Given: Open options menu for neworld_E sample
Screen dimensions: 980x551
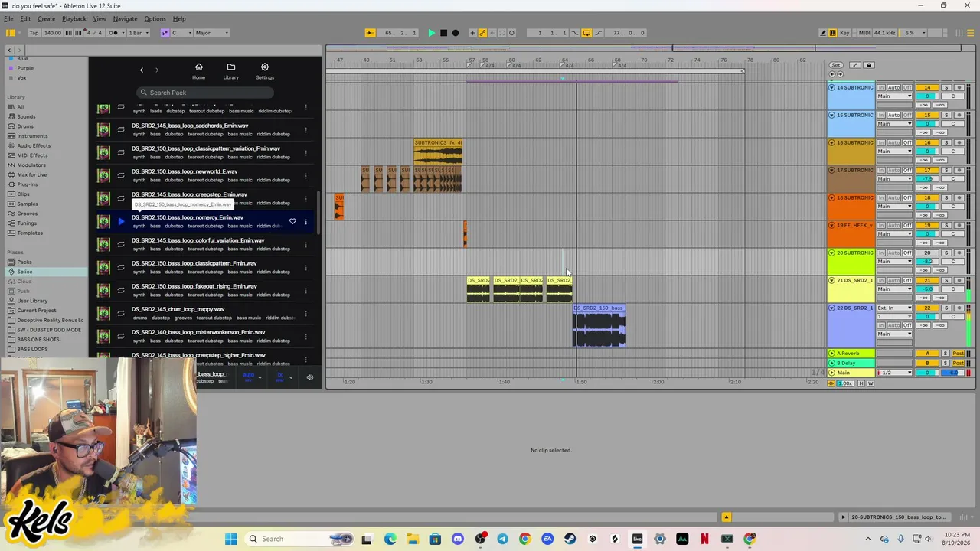Looking at the screenshot, I should (305, 176).
